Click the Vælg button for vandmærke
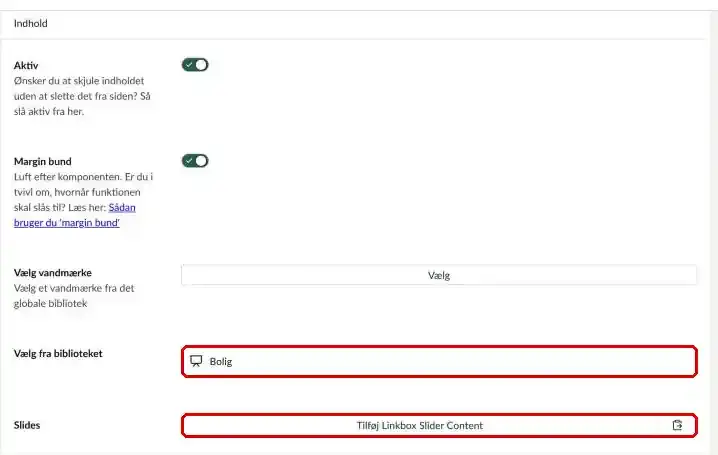This screenshot has height=455, width=718. [x=439, y=276]
